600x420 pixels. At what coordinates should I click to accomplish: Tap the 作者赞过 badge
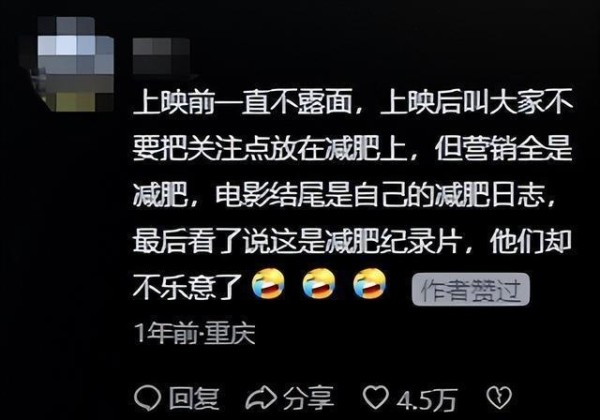471,290
